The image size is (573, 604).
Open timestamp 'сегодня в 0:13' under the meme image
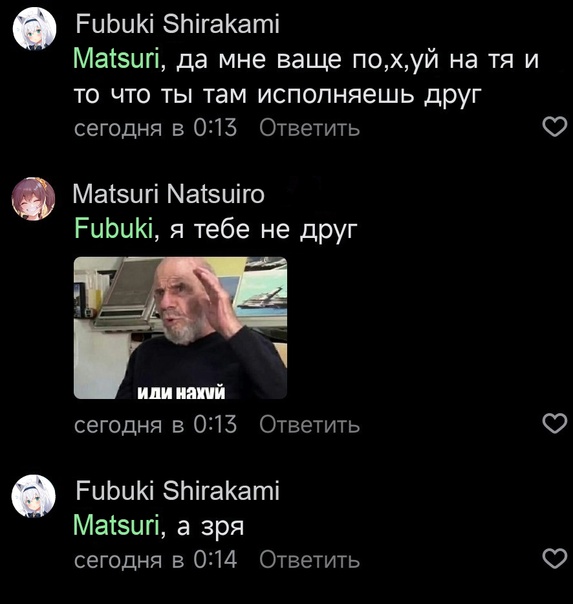tap(155, 424)
